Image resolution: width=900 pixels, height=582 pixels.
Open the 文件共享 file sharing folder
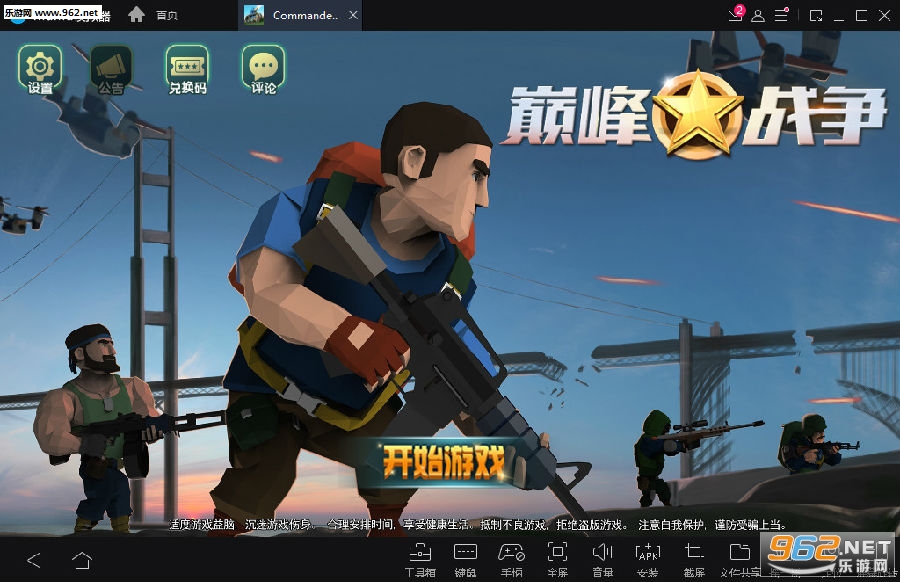pyautogui.click(x=740, y=560)
